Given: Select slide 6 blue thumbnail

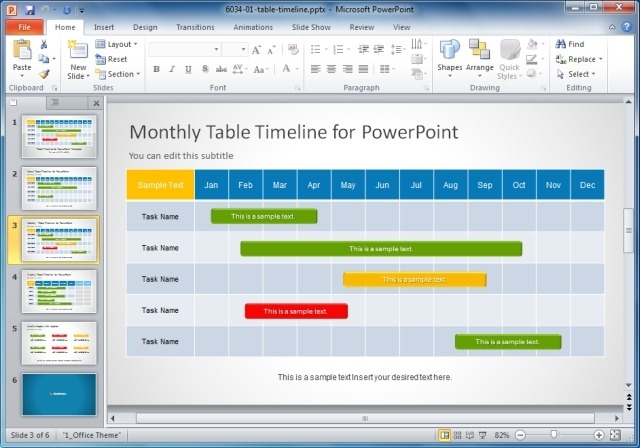Looking at the screenshot, I should point(60,395).
